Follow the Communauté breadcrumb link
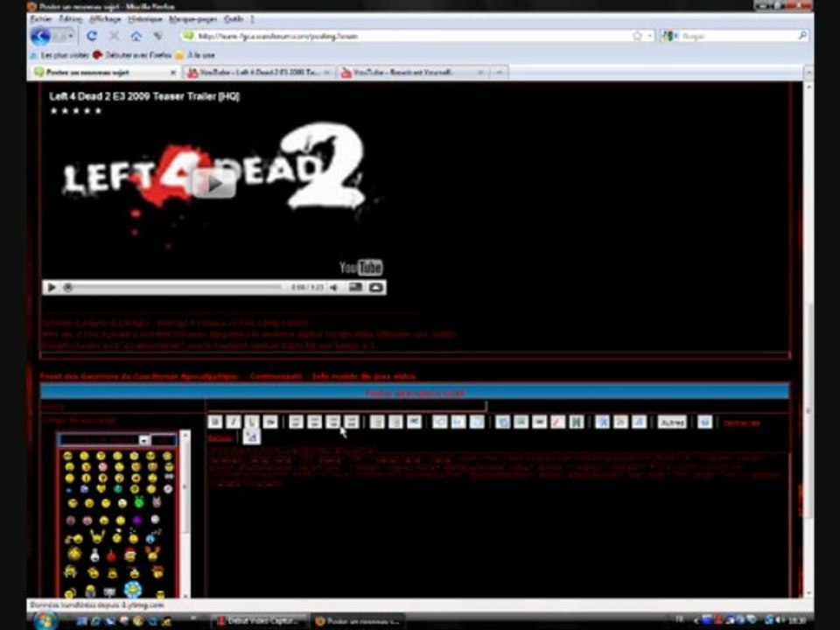 (276, 376)
